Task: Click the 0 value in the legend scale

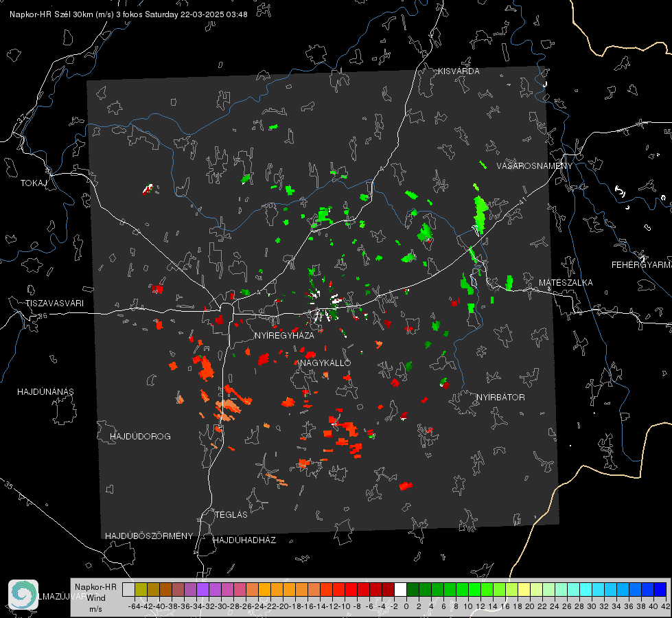Action: [406, 606]
